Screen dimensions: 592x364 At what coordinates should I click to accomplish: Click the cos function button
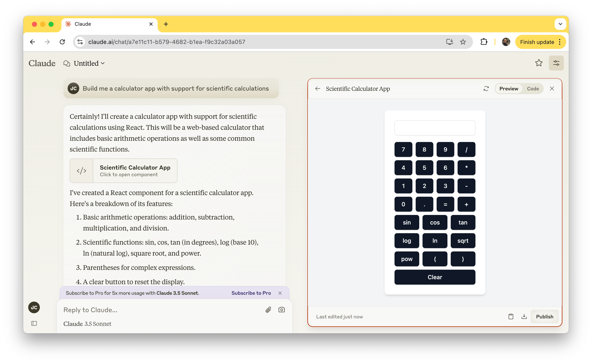coord(435,222)
